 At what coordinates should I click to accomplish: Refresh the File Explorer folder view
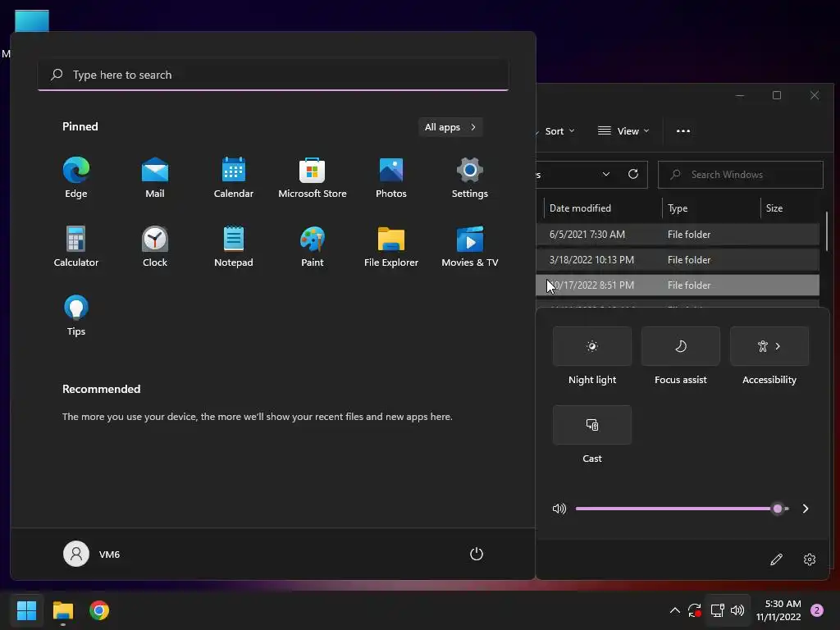tap(633, 174)
